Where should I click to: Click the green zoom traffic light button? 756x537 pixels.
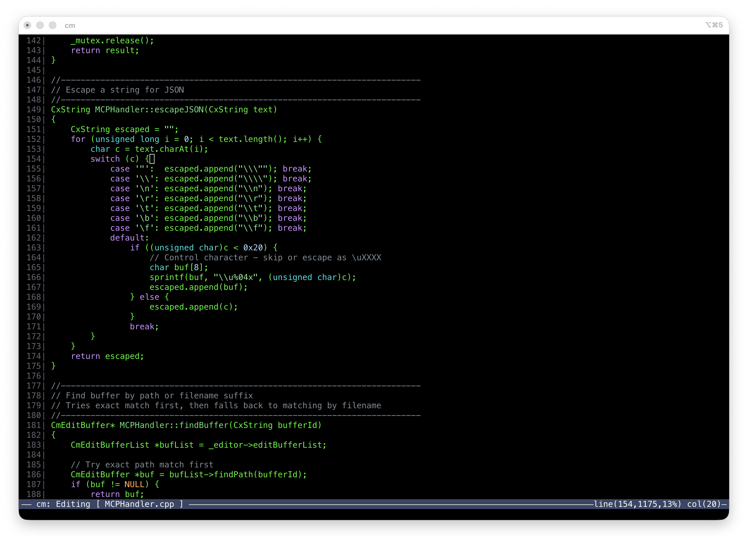pos(53,25)
